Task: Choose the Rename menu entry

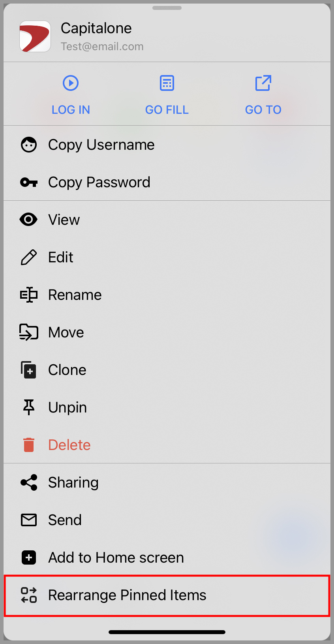Action: (167, 295)
